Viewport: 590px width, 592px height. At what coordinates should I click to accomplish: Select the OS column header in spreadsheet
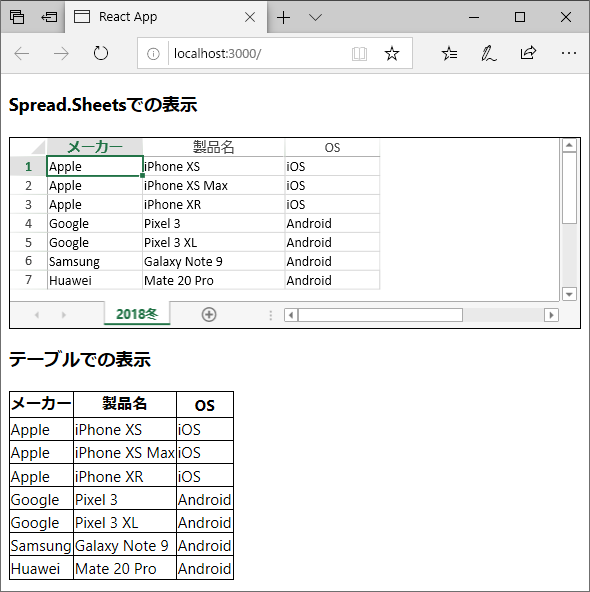point(332,147)
